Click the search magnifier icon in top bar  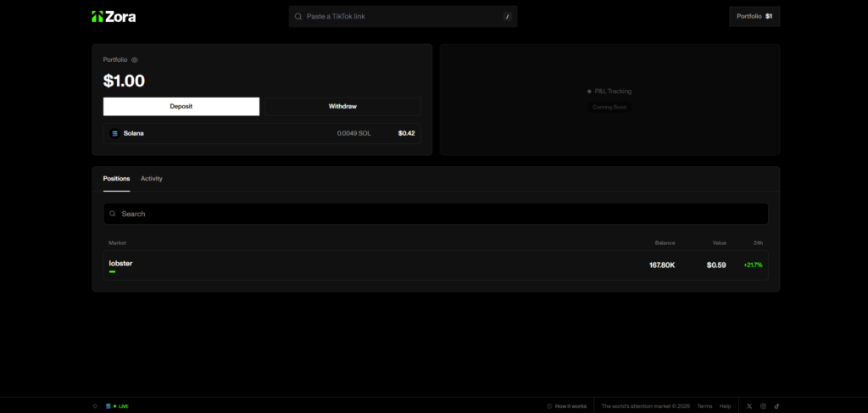tap(298, 16)
